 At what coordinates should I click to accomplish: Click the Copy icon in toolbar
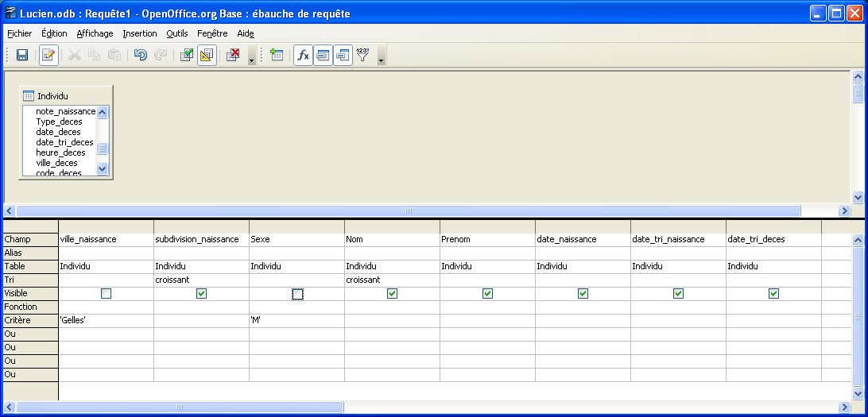[x=94, y=56]
